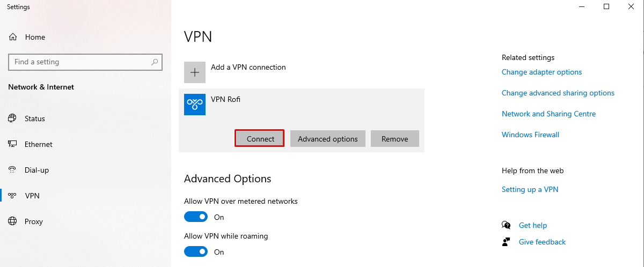The height and width of the screenshot is (267, 644).
Task: Click the Status globe icon
Action: tap(12, 118)
